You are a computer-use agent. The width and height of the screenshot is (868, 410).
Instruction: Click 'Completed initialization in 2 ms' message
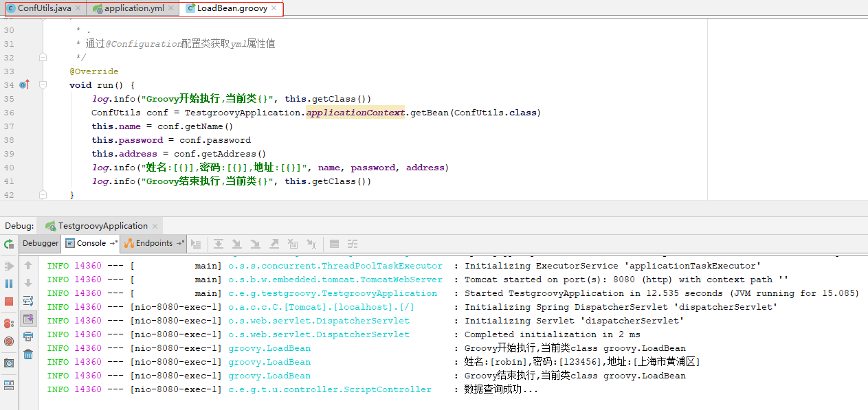pos(553,334)
